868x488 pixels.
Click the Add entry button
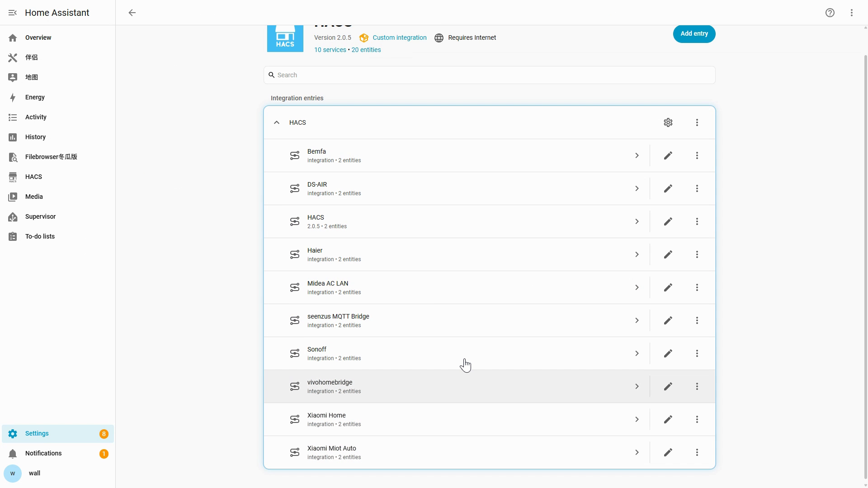click(x=694, y=34)
